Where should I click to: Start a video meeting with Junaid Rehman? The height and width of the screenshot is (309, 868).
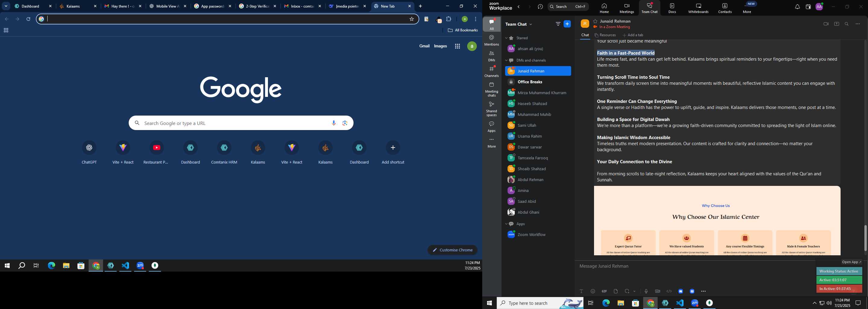tap(826, 24)
